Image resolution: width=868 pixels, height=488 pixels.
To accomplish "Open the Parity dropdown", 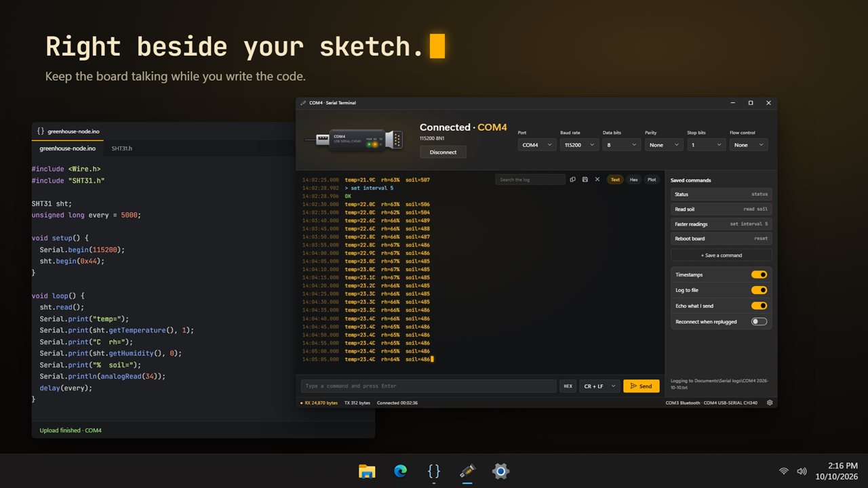I will tap(664, 144).
